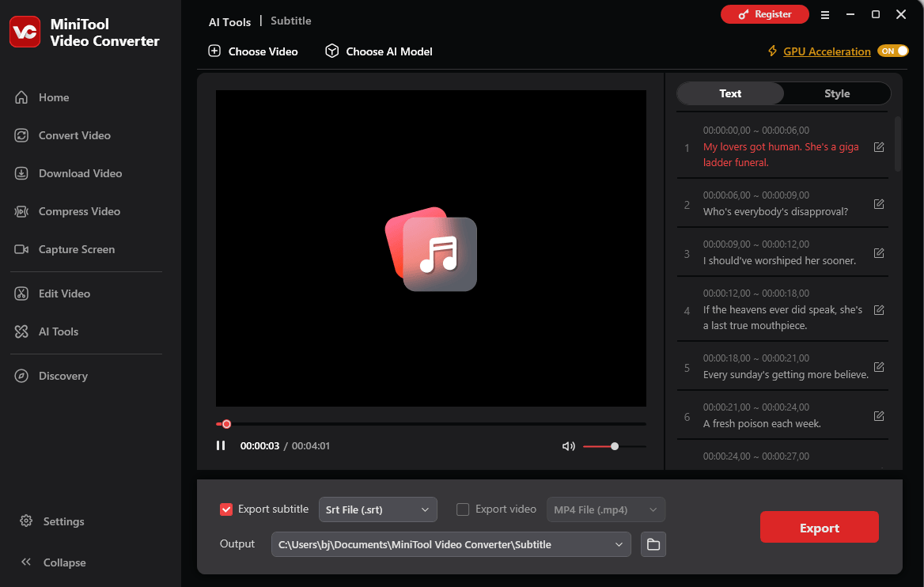Click AI Tools breadcrumb
This screenshot has width=924, height=587.
point(230,22)
